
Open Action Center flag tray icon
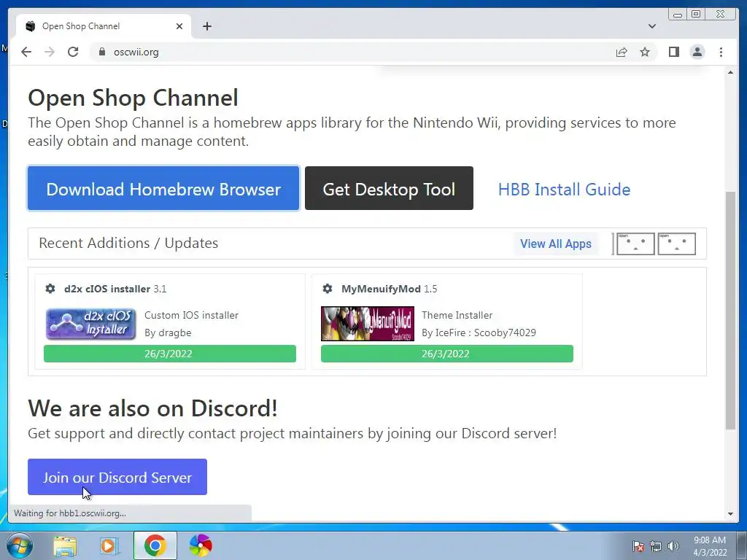[x=638, y=546]
